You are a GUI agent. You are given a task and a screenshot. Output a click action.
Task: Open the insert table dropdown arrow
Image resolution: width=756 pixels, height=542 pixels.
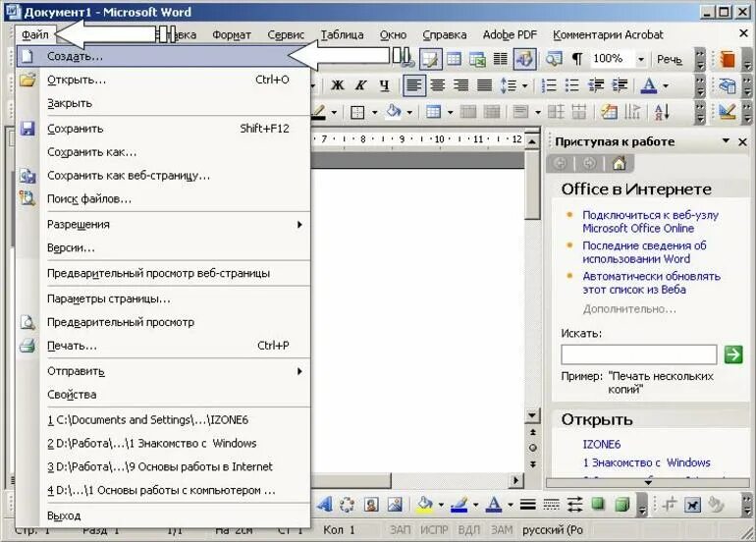pyautogui.click(x=450, y=113)
